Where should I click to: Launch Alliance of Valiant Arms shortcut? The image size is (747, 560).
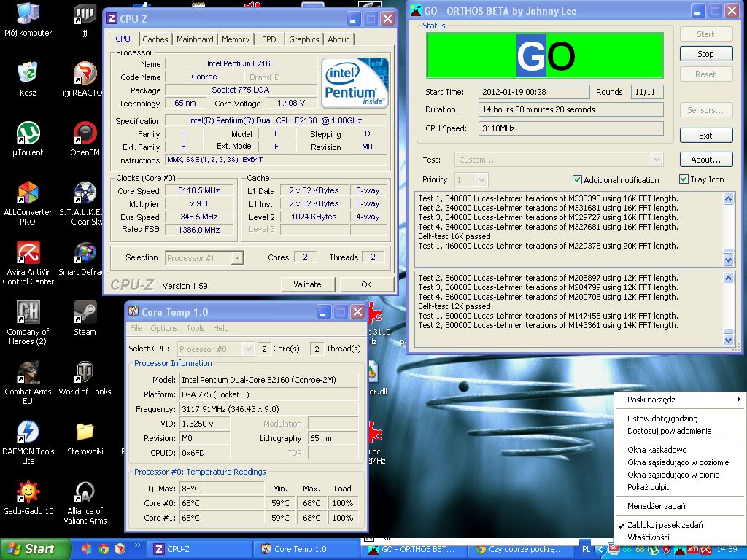pyautogui.click(x=85, y=492)
